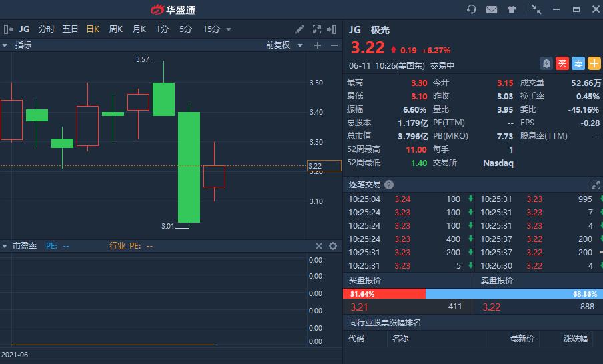Open PE indicator settings gear

coord(333,246)
